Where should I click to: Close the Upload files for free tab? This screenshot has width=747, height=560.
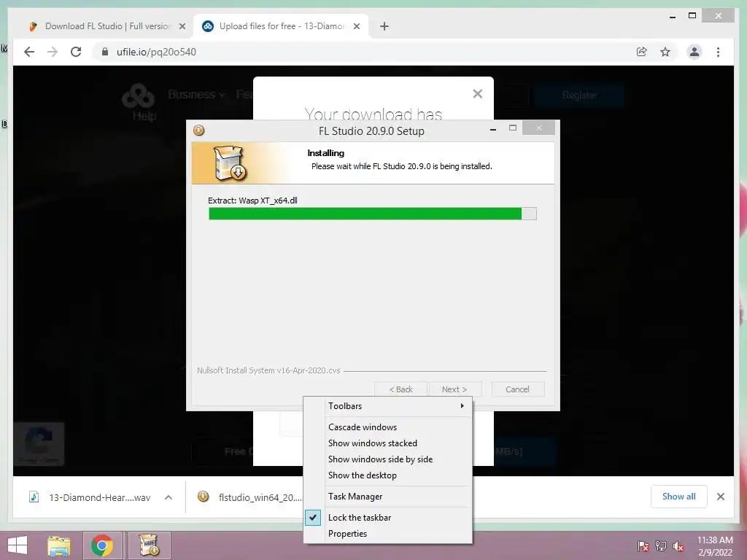pos(356,26)
